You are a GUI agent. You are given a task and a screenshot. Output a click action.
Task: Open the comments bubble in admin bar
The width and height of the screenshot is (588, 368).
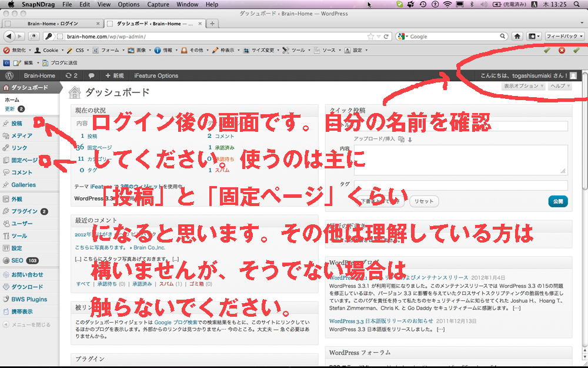coord(91,75)
